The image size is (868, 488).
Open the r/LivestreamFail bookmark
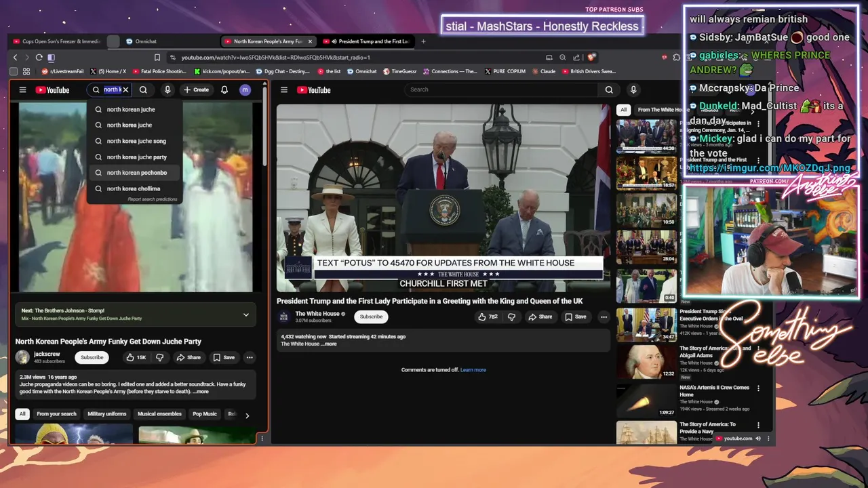(x=62, y=71)
